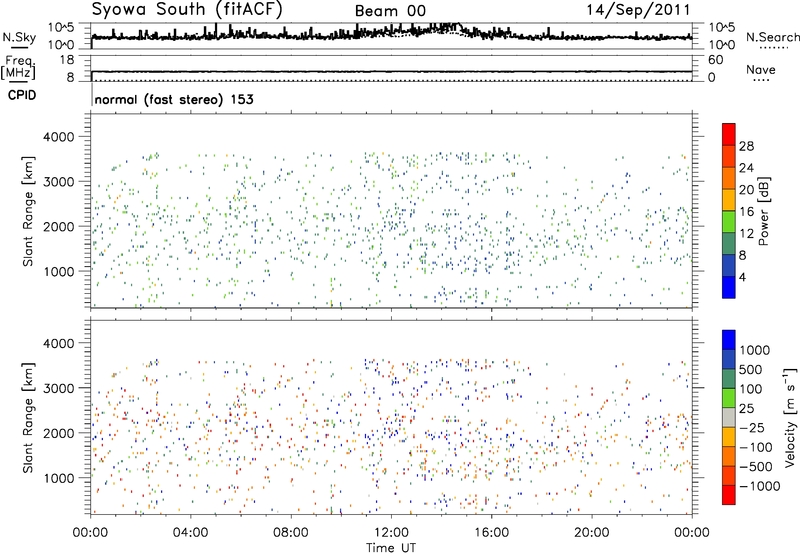The image size is (800, 554).
Task: Click the 'Beam 00' label
Action: (390, 11)
